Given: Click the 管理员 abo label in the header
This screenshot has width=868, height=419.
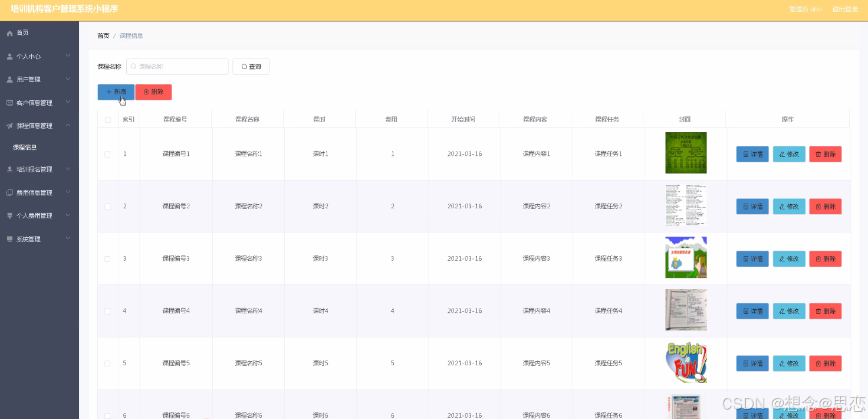Looking at the screenshot, I should [805, 9].
